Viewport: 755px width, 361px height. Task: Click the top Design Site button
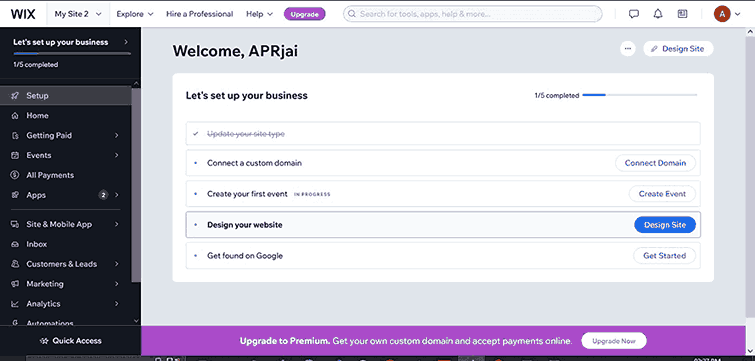pyautogui.click(x=678, y=49)
